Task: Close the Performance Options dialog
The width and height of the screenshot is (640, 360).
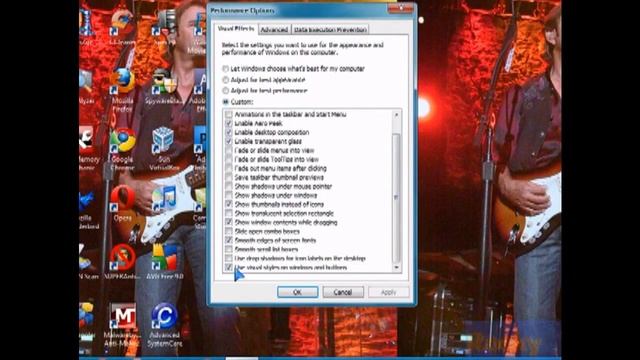Action: point(401,8)
